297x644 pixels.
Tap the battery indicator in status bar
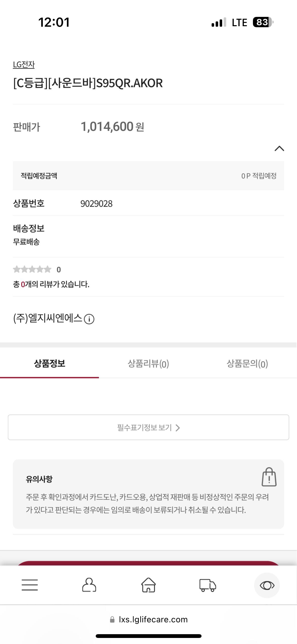click(x=263, y=22)
